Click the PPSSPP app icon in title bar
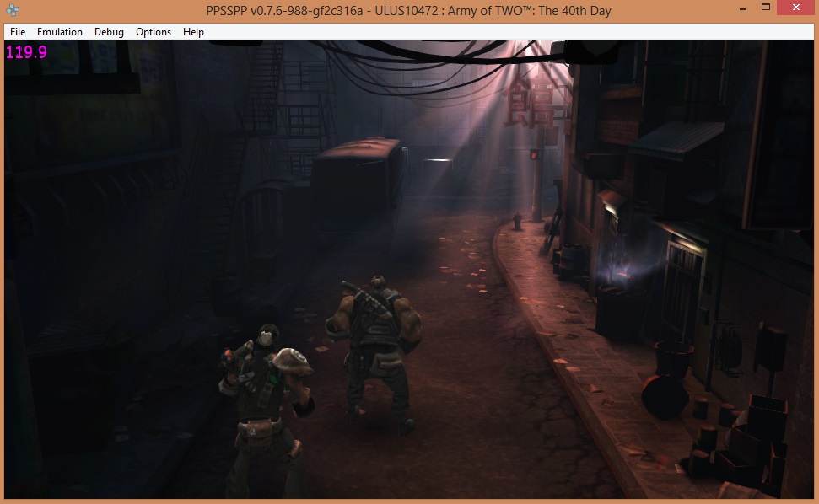 [x=12, y=11]
